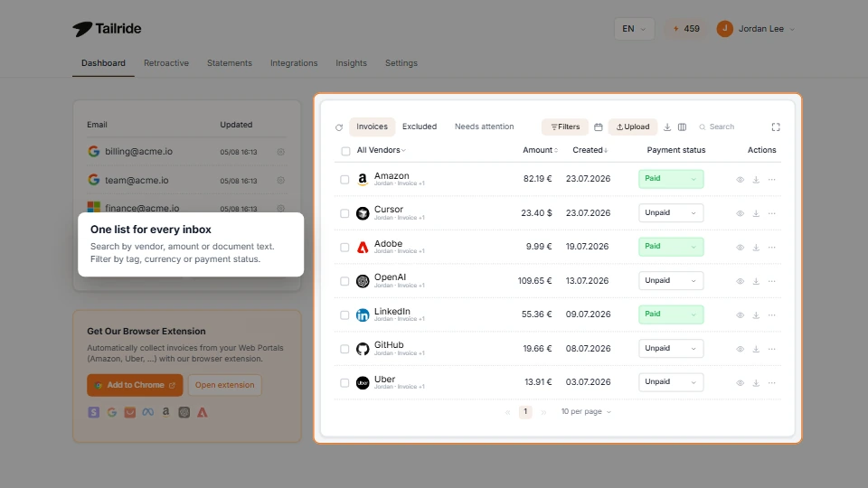Tick the Amazon row checkbox
Screen dimensions: 868x488
[x=344, y=180]
